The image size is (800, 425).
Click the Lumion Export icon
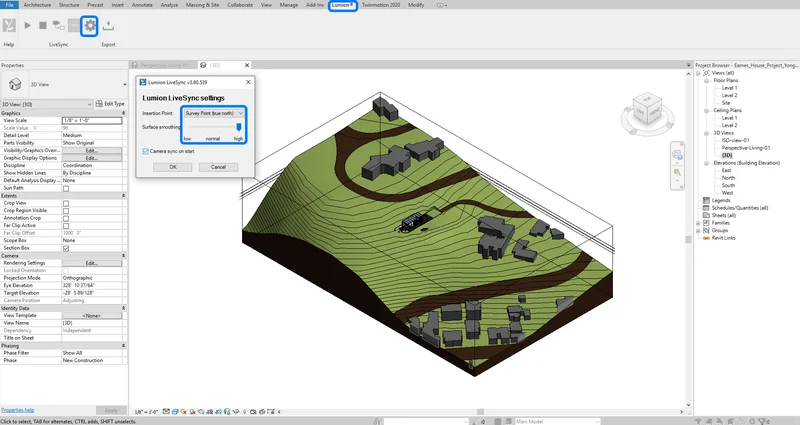(x=108, y=26)
